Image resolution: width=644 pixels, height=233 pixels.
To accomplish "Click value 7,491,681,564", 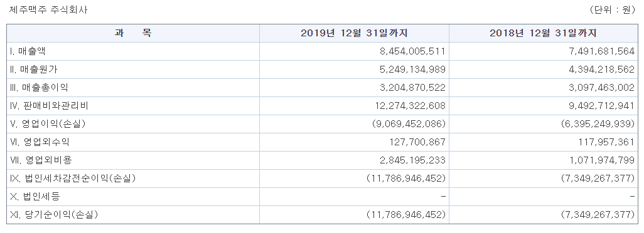I will coord(602,51).
